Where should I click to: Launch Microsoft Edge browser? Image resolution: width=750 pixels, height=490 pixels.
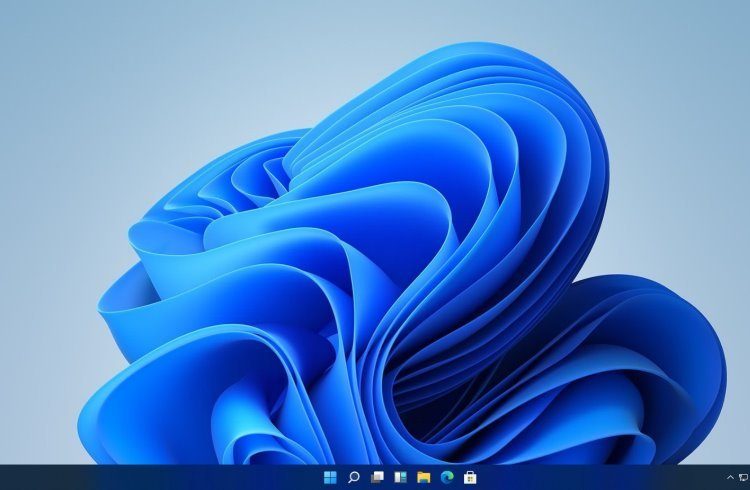(x=446, y=478)
